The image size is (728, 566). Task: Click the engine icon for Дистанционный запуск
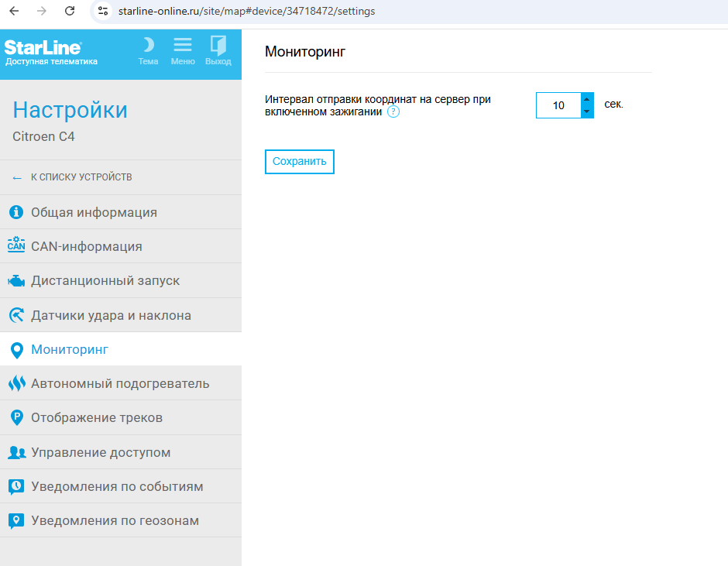coord(16,281)
